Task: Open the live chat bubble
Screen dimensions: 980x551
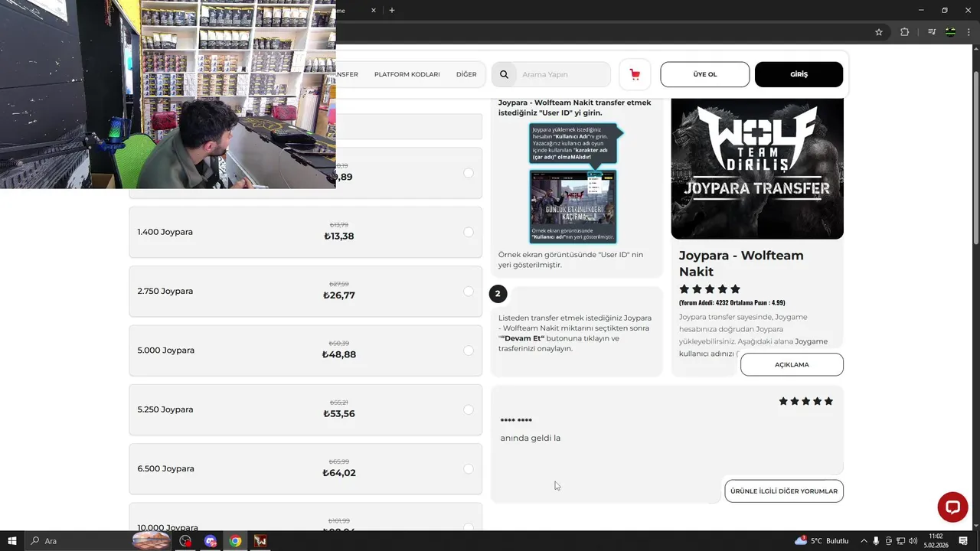Action: 953,507
